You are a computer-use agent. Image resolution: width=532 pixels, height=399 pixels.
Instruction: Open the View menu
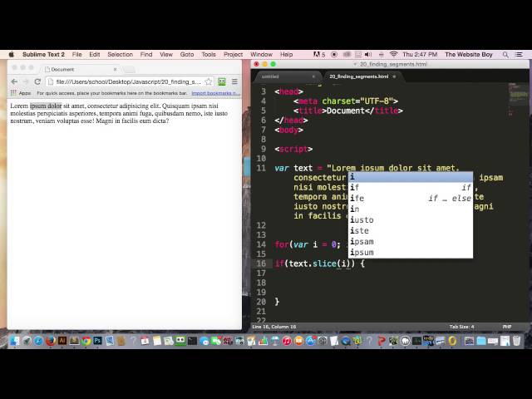[166, 54]
